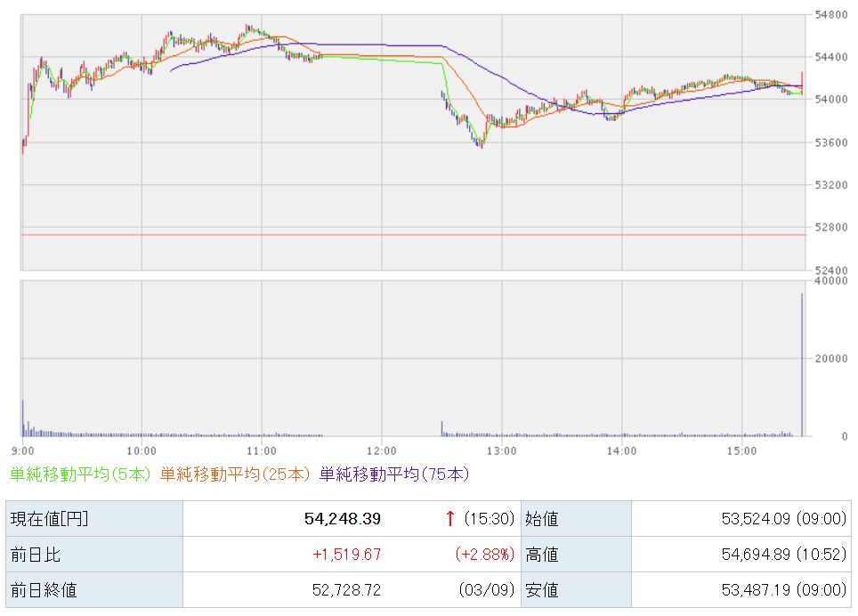The width and height of the screenshot is (858, 616).
Task: Click the 単純移動平均(75本) legend label
Action: [393, 474]
